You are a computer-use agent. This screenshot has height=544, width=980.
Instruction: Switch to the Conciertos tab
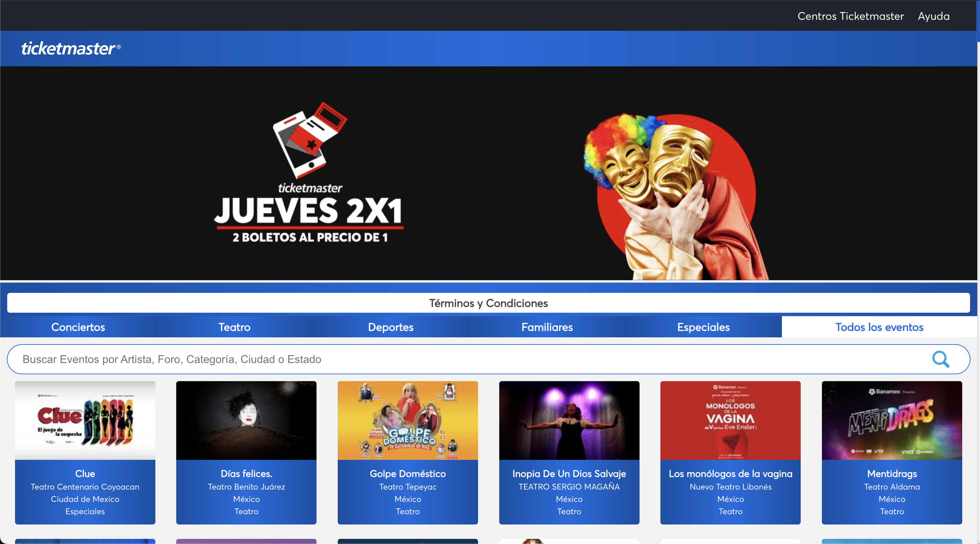[78, 327]
